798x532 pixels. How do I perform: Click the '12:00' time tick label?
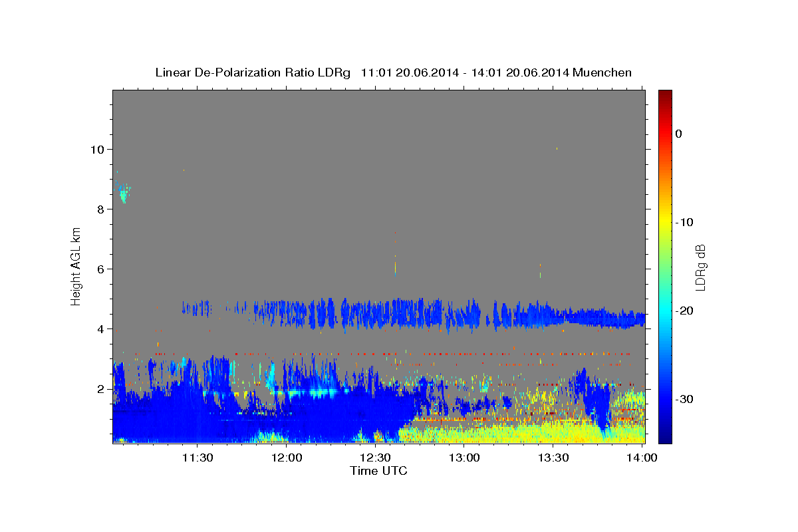tap(287, 458)
